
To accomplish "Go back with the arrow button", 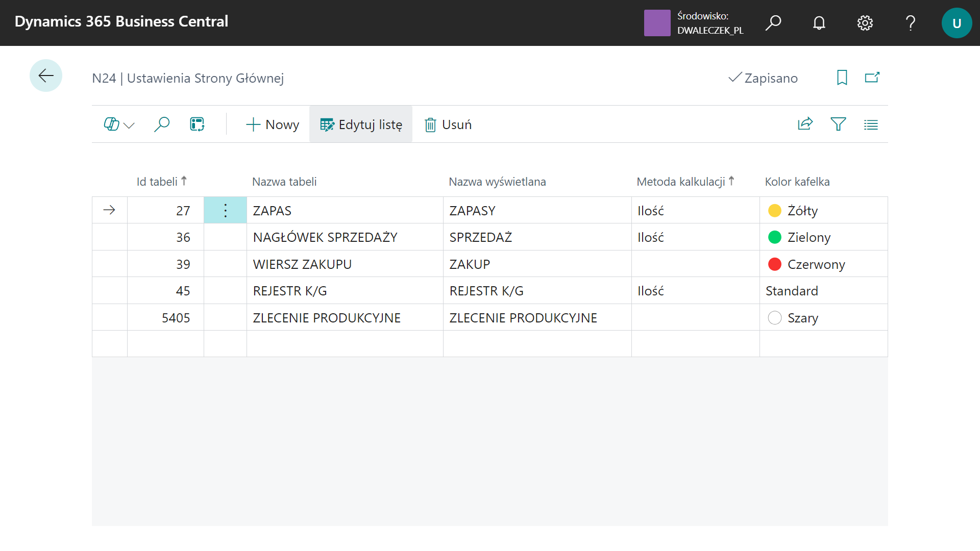I will 46,76.
